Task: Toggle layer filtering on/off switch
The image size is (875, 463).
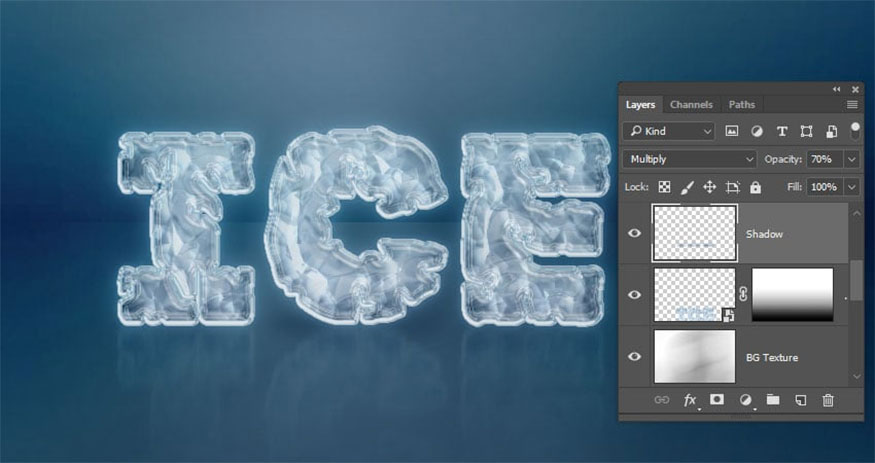Action: (x=855, y=132)
